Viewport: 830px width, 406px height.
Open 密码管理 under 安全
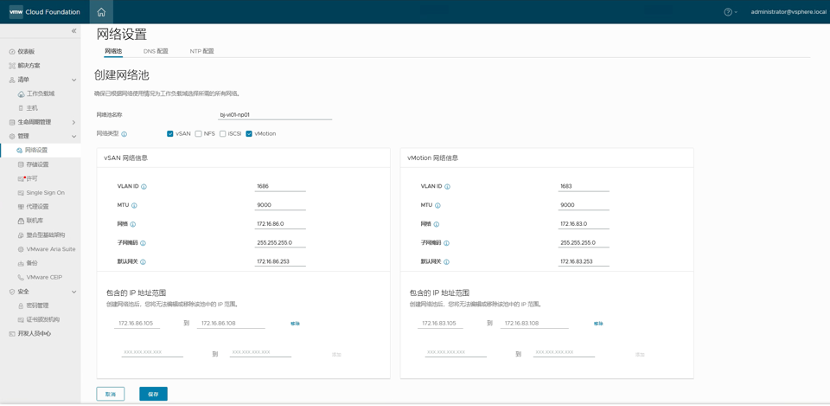(37, 305)
